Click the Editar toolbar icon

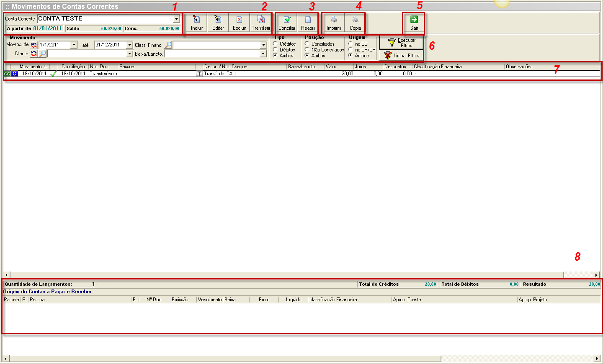(218, 19)
